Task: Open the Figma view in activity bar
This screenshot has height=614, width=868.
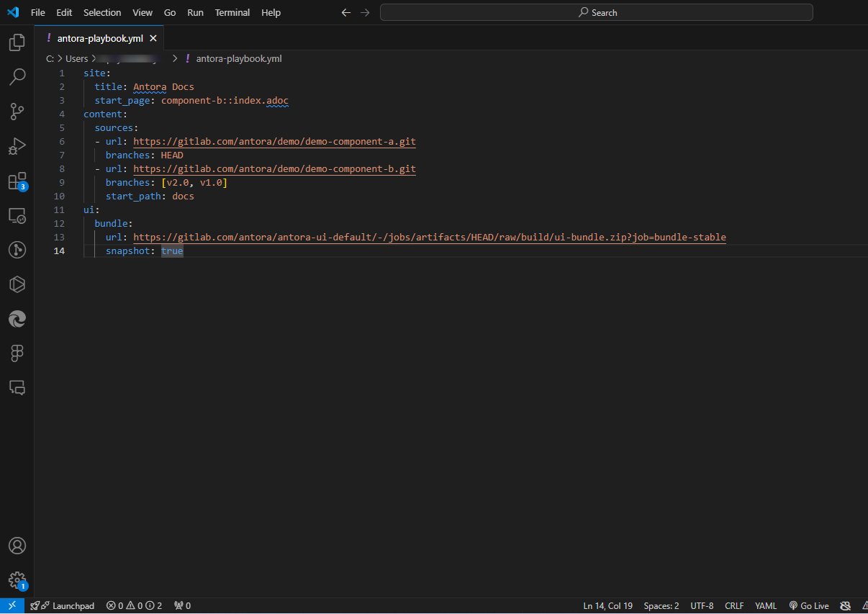Action: pos(17,353)
